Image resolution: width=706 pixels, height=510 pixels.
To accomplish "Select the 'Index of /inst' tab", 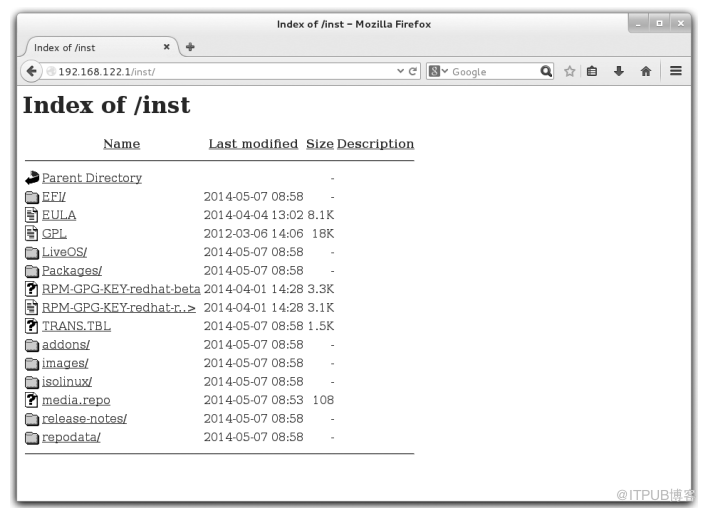I will click(90, 47).
